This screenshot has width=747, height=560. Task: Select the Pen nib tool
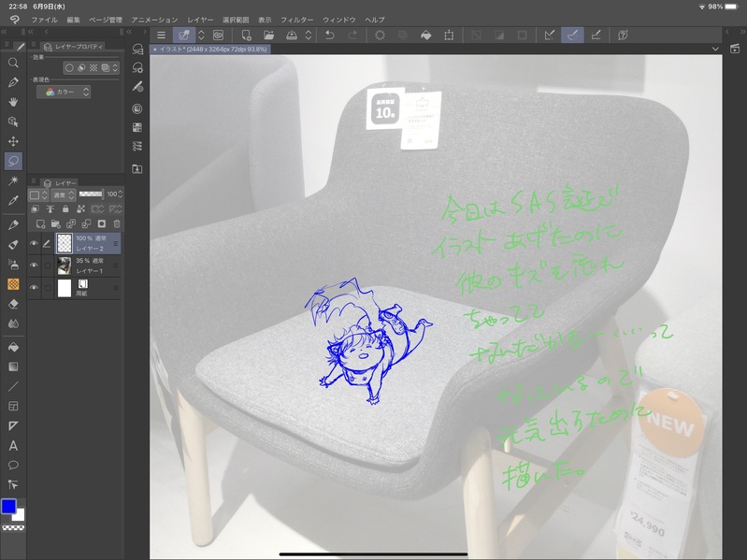[13, 82]
